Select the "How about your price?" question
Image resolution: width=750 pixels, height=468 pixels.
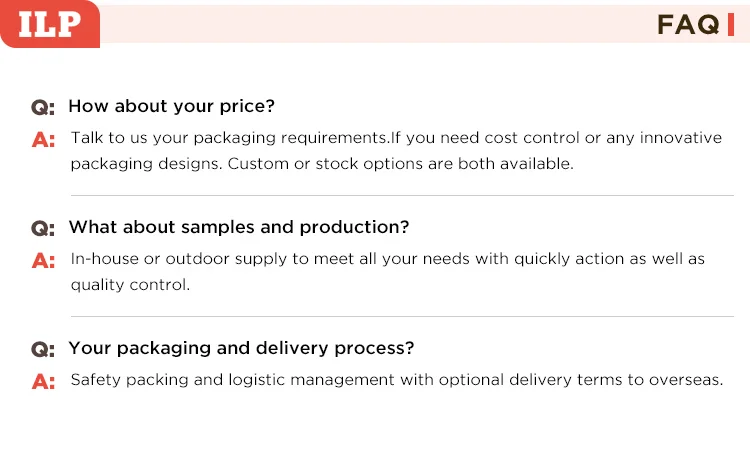pos(171,106)
